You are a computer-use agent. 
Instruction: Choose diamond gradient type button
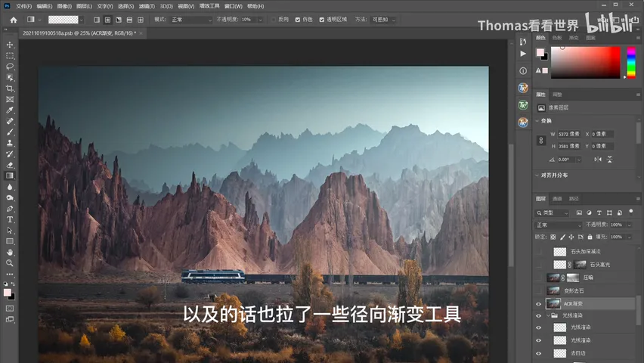click(x=141, y=20)
